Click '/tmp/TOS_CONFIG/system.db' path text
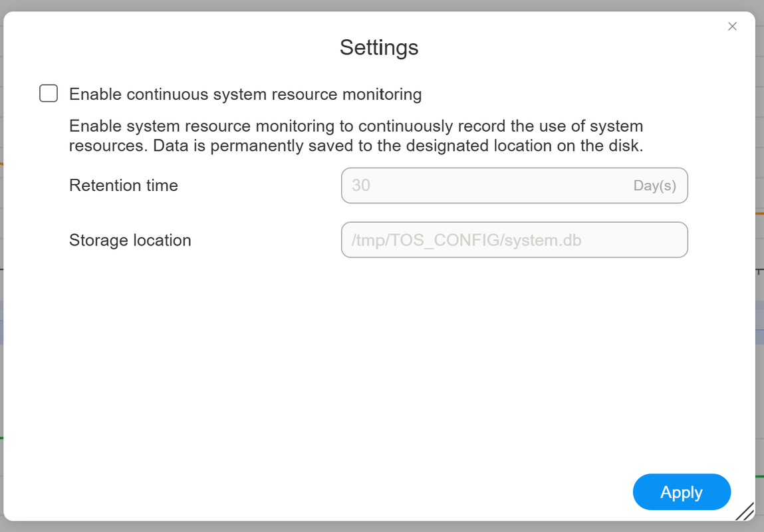The image size is (764, 532). coord(466,240)
